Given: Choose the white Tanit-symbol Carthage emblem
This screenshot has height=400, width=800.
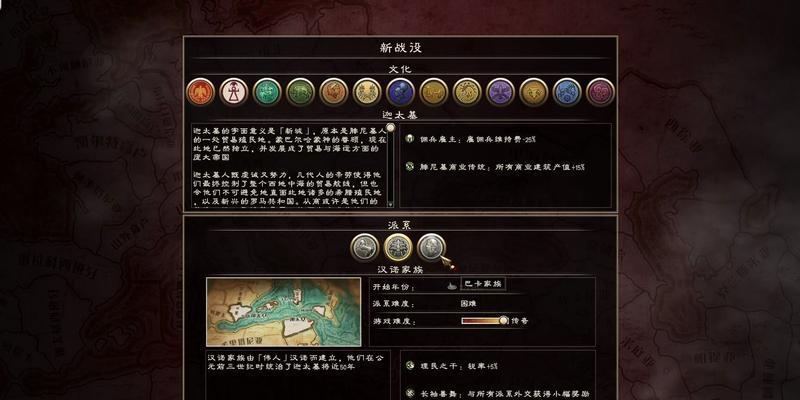Looking at the screenshot, I should pos(234,92).
